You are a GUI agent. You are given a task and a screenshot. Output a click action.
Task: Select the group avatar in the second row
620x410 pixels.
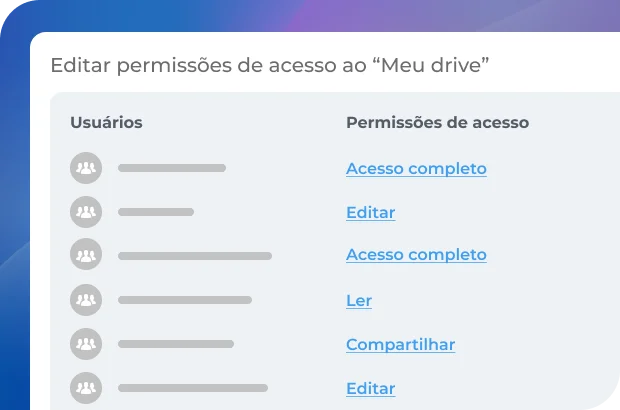(86, 212)
